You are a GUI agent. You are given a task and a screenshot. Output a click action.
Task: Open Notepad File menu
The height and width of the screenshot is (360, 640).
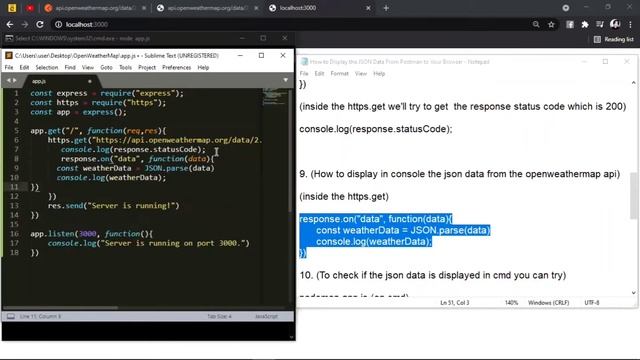[x=304, y=73]
